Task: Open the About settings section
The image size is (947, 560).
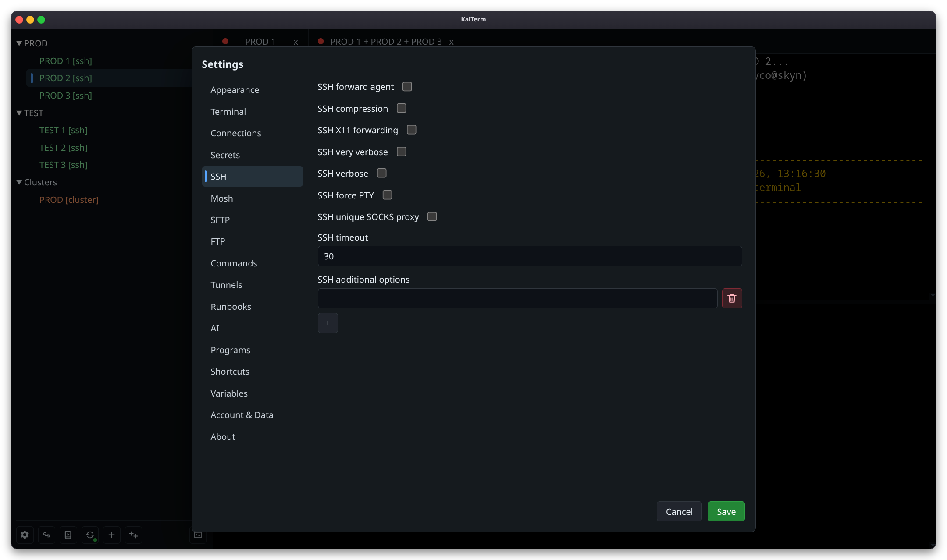Action: pyautogui.click(x=253, y=437)
